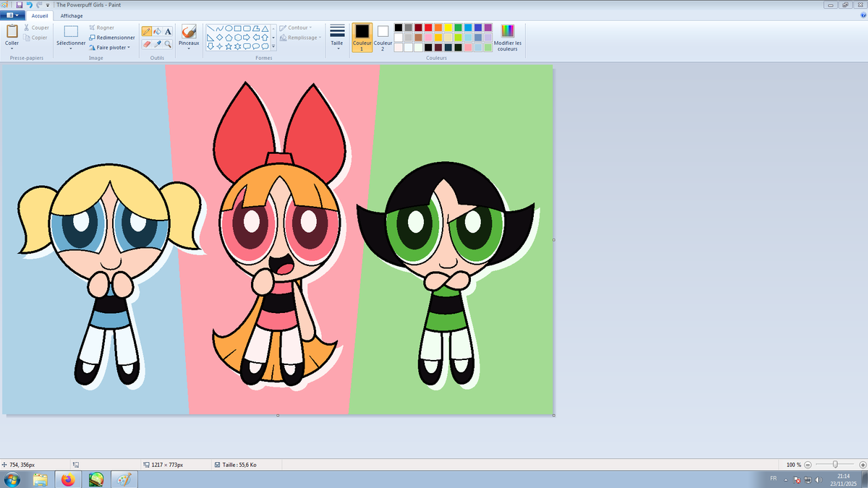Choose the star shape from the shapes gallery
This screenshot has height=488, width=868.
click(x=228, y=45)
